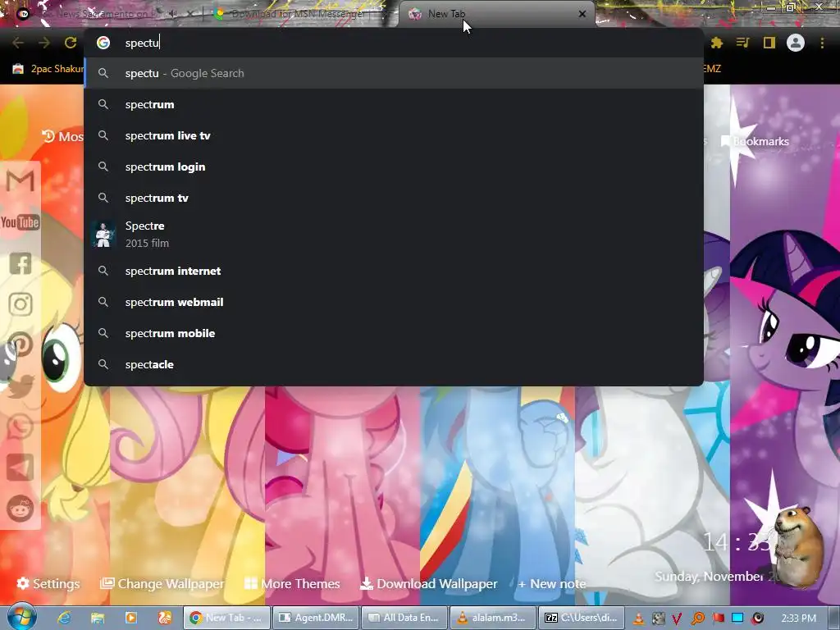Reload the page with the refresh icon

[71, 43]
